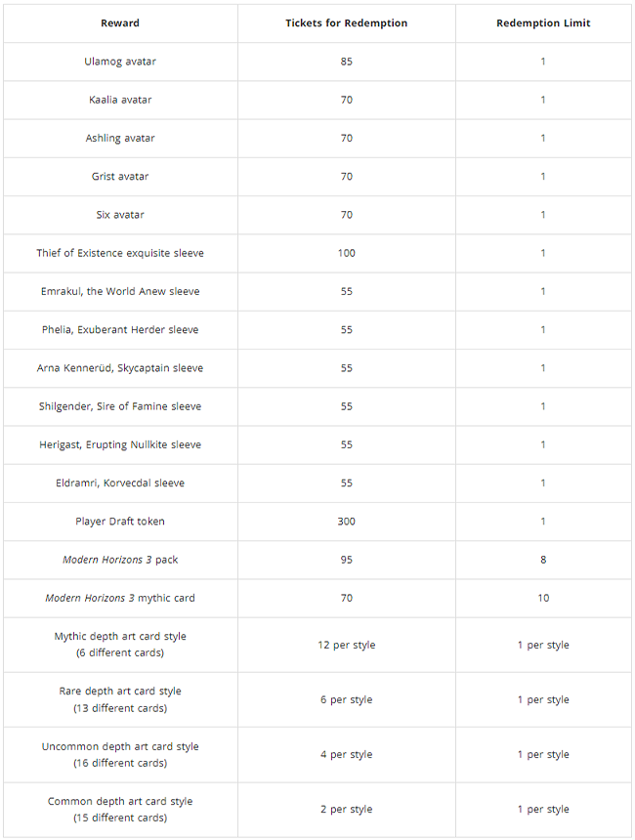Select the 12 per style cell
This screenshot has width=635, height=840.
(x=346, y=645)
